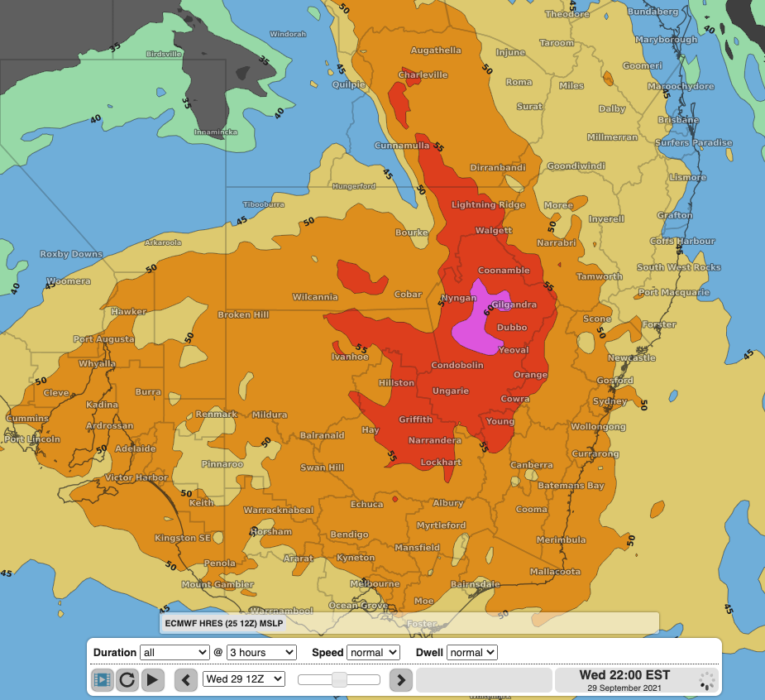Select the Augathella map label
Screen dimensions: 765x700
(x=436, y=50)
